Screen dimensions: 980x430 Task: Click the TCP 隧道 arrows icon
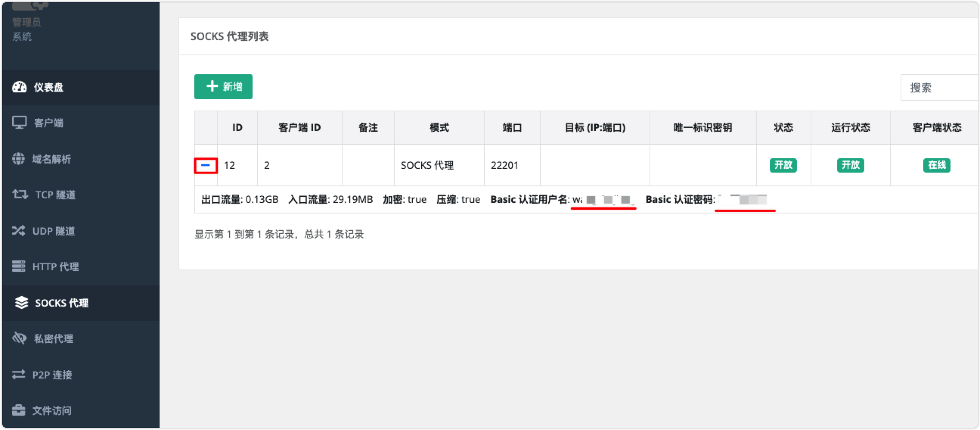pyautogui.click(x=20, y=195)
